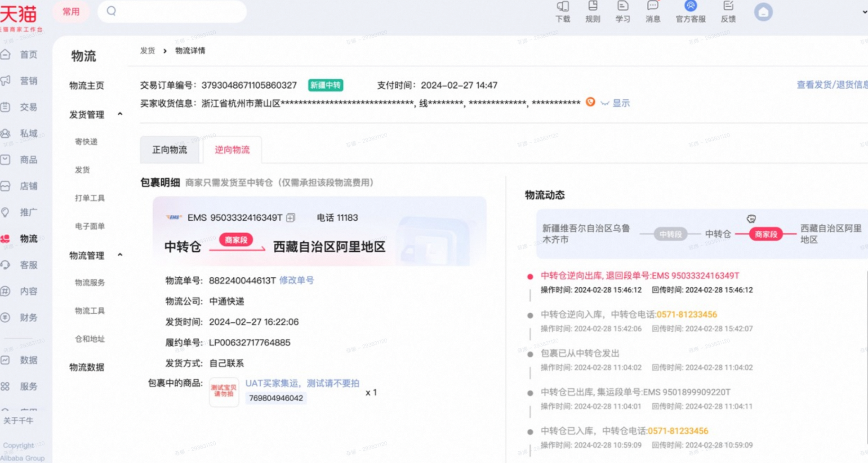Click phone number in 中转仓逆向入库 entry
Image resolution: width=868 pixels, height=463 pixels.
687,314
